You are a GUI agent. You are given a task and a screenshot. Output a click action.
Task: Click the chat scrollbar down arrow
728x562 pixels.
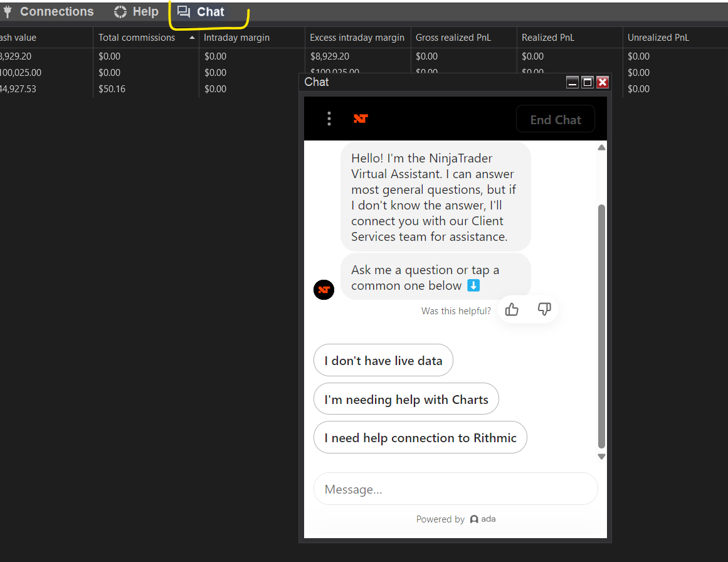(601, 457)
